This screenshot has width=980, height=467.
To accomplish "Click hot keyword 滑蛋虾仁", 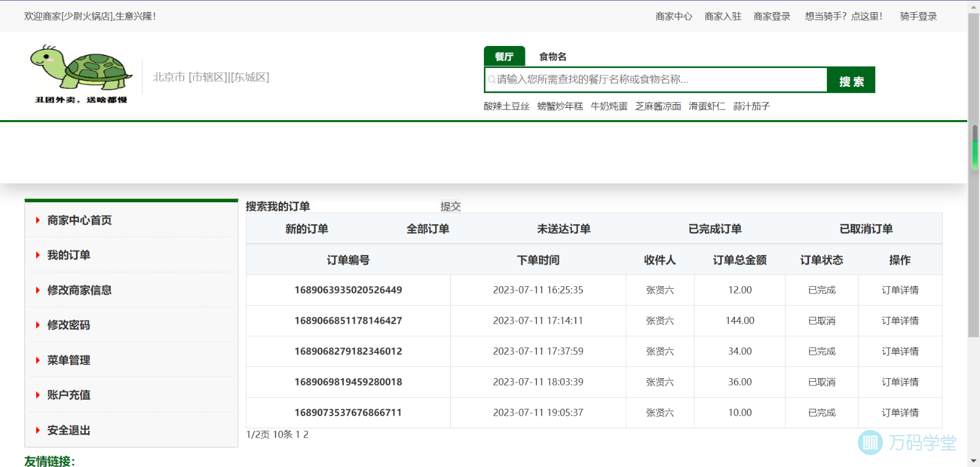I will (707, 106).
